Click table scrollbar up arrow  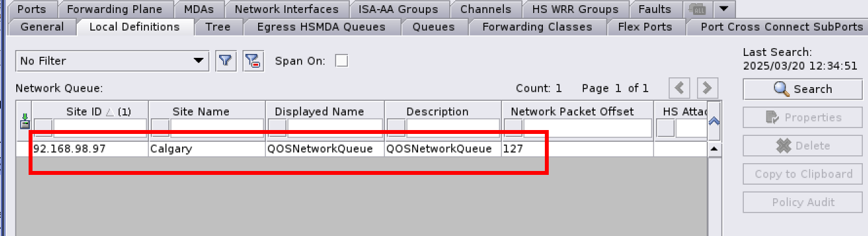tap(714, 149)
